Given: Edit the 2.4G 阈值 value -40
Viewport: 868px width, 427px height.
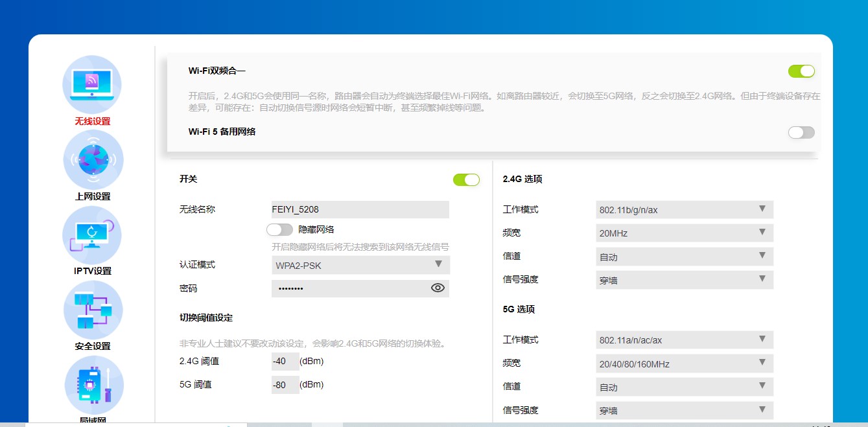Looking at the screenshot, I should point(285,361).
